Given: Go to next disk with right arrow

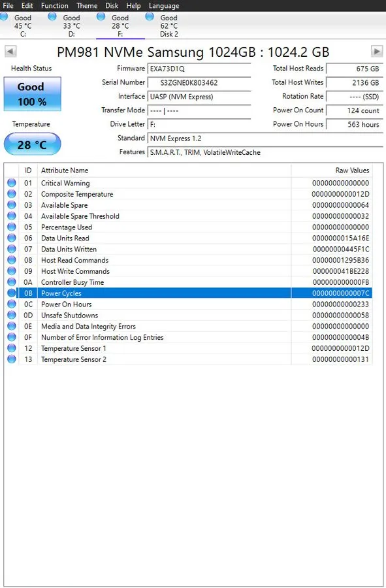Looking at the screenshot, I should tap(377, 51).
